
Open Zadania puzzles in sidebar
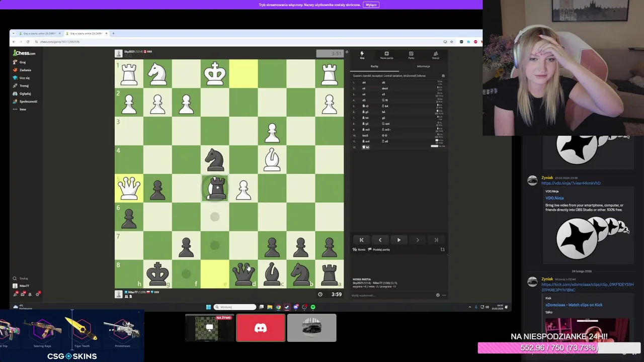pyautogui.click(x=22, y=70)
